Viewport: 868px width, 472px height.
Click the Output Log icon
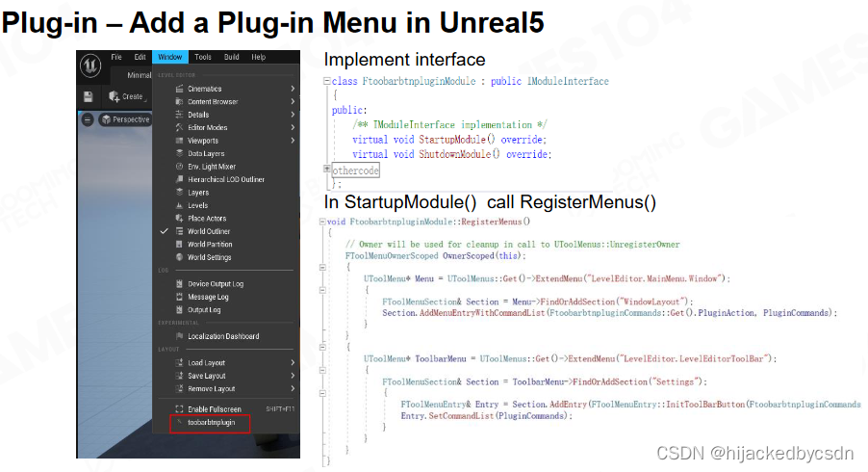coord(179,309)
